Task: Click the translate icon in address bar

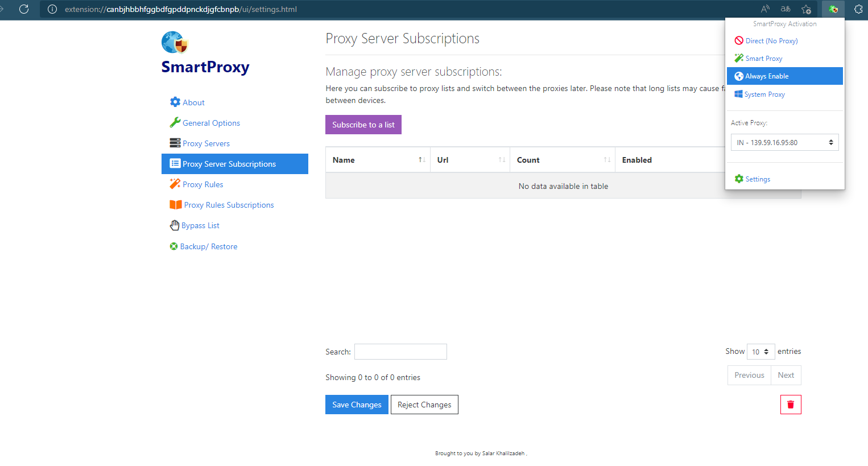Action: [786, 9]
